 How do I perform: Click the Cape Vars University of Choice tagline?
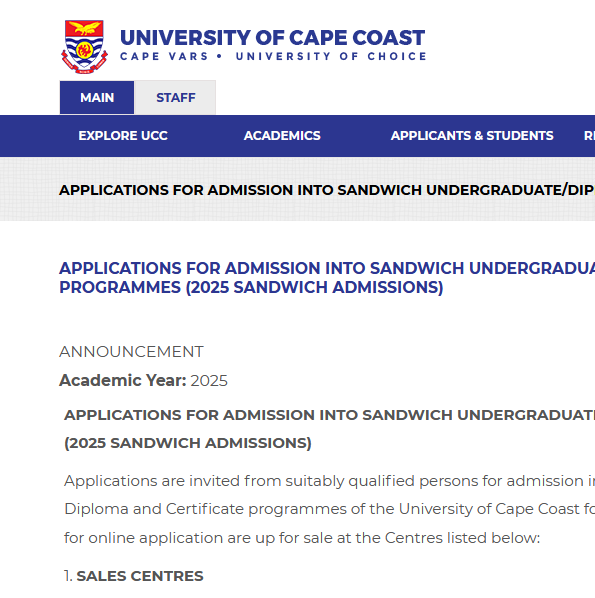pyautogui.click(x=273, y=56)
